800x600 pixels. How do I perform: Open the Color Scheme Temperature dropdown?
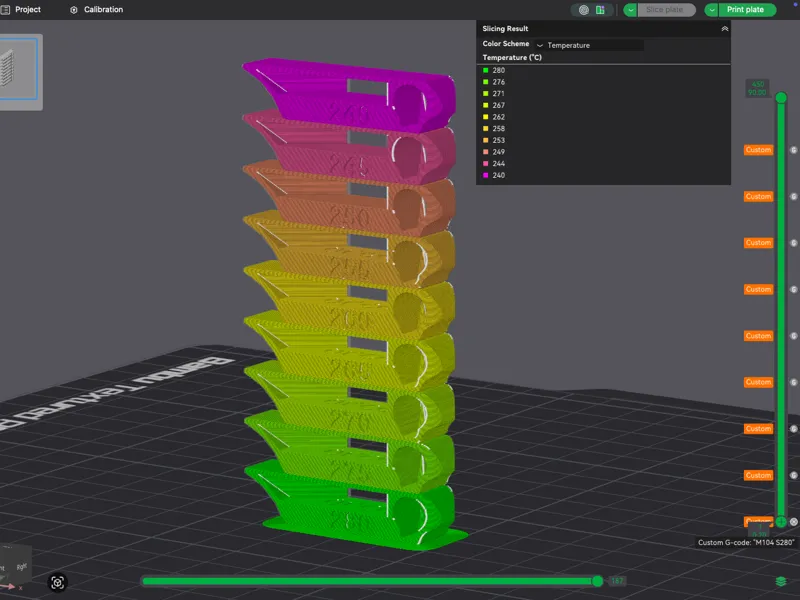click(x=589, y=45)
